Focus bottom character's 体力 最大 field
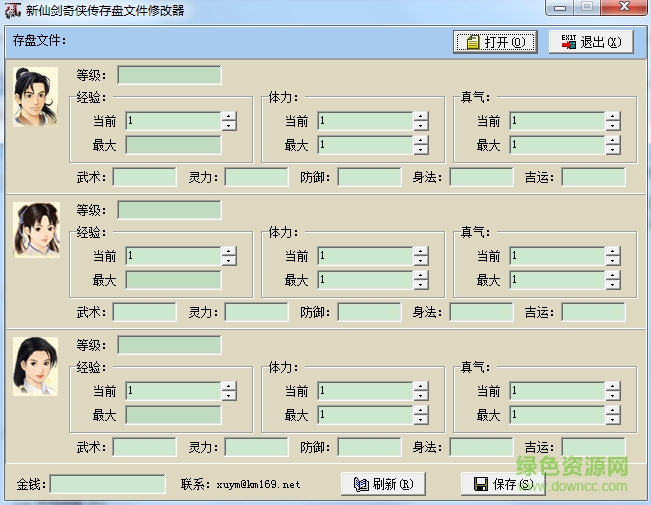The width and height of the screenshot is (651, 505). tap(365, 415)
